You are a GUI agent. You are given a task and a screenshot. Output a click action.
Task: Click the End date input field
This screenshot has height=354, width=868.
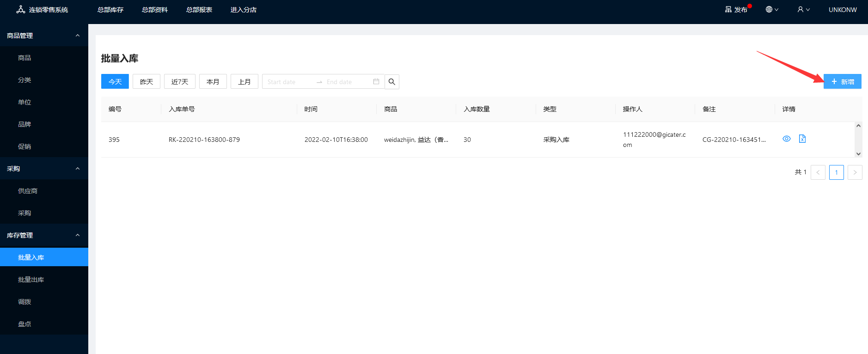tap(348, 82)
